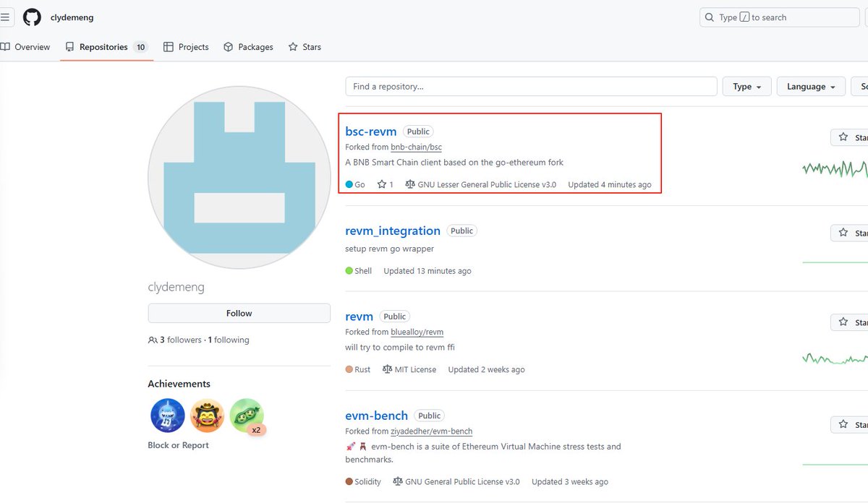The width and height of the screenshot is (868, 503).
Task: Click 'Updated 3 weeks ago' text
Action: [x=570, y=481]
